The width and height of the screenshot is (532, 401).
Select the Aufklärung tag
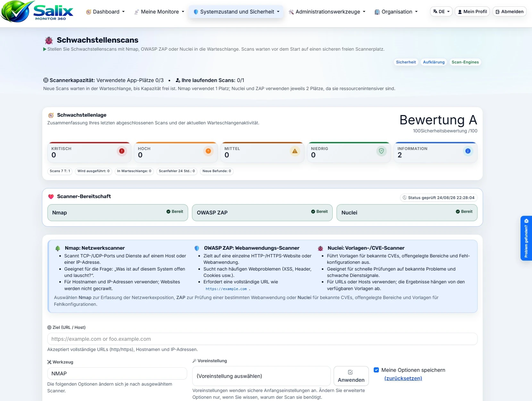[434, 62]
